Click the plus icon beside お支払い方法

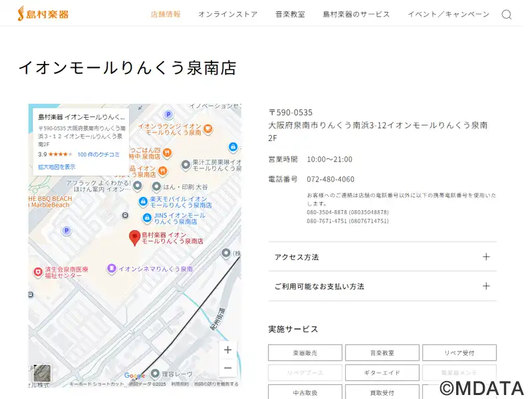point(486,286)
